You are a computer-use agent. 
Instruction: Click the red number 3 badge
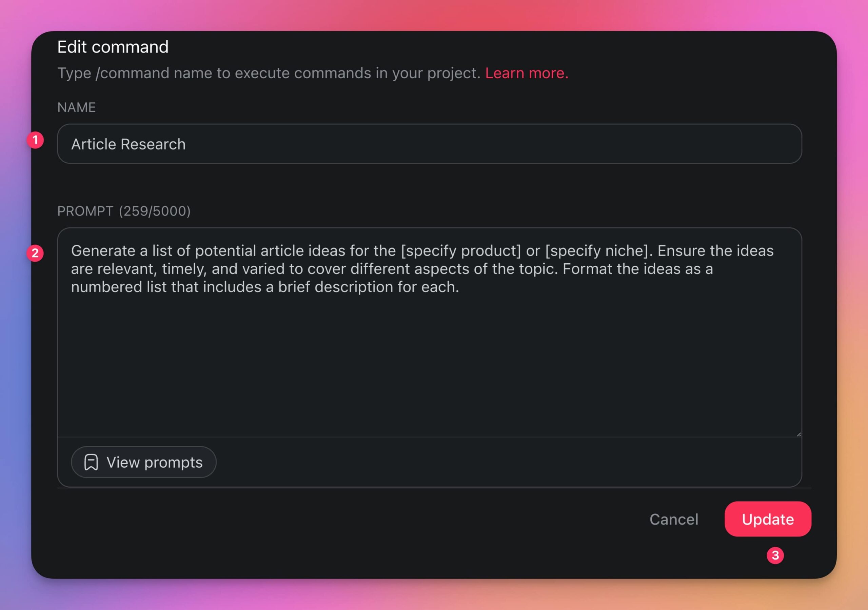click(775, 555)
